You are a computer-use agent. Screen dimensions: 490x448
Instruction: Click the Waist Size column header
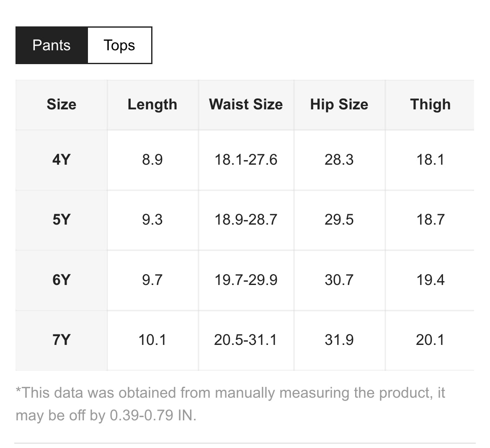click(x=246, y=104)
